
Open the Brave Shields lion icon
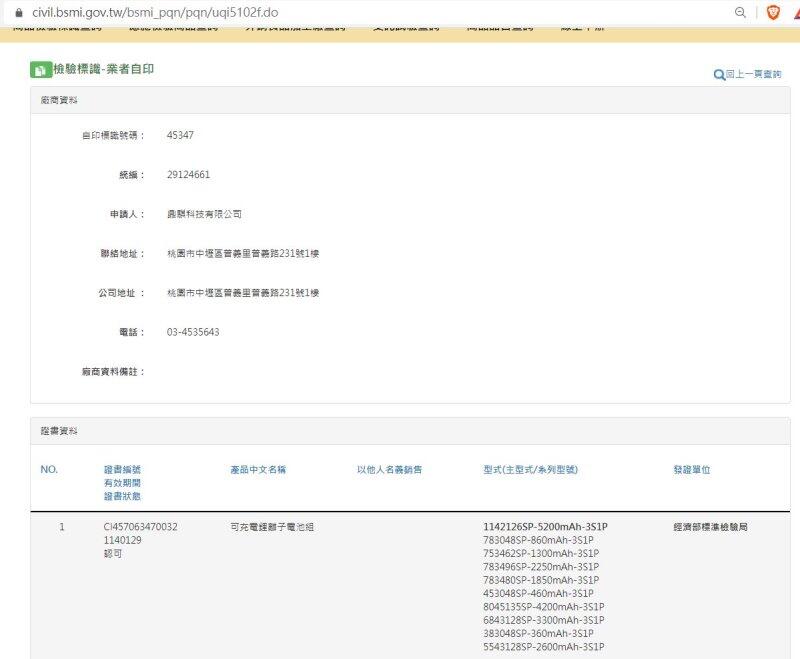tap(772, 12)
